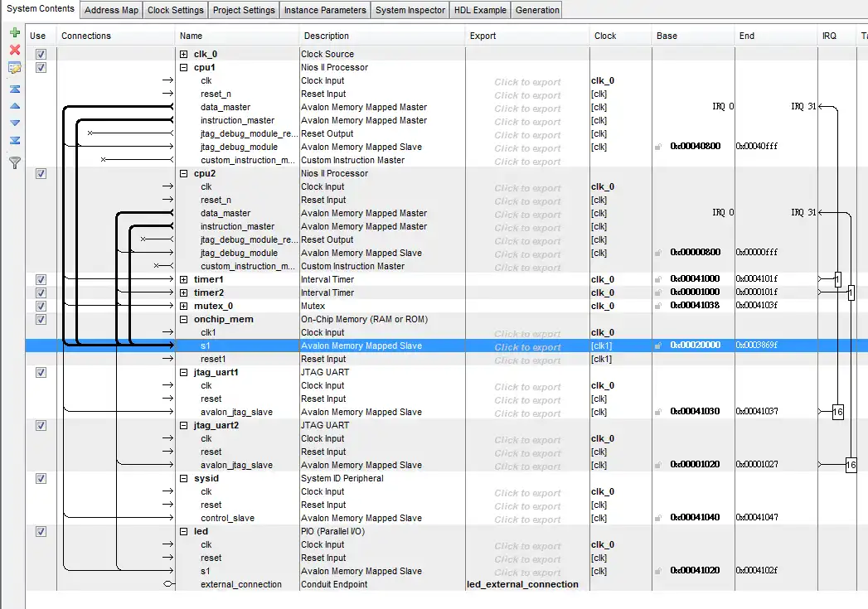Toggle the Use checkbox for onchip_mem

[x=41, y=320]
